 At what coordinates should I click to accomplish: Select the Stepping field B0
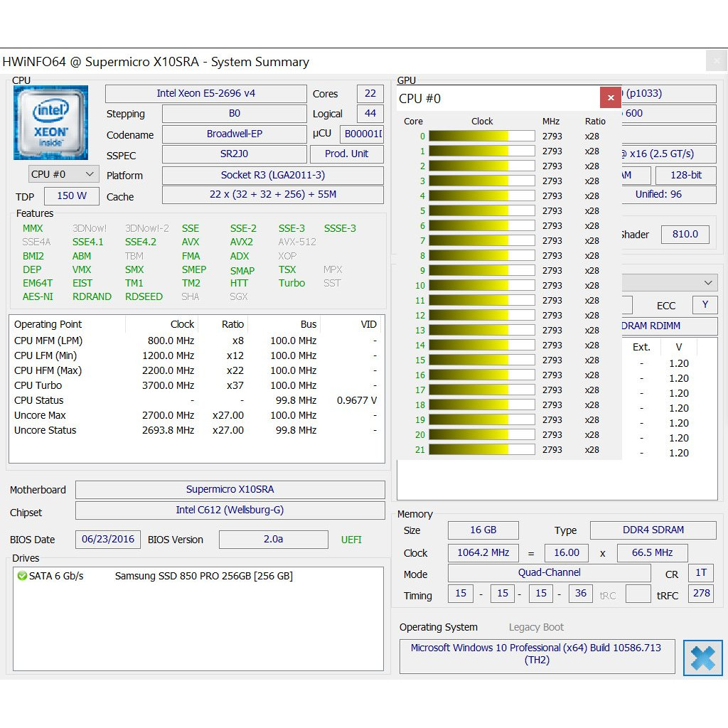(x=235, y=113)
